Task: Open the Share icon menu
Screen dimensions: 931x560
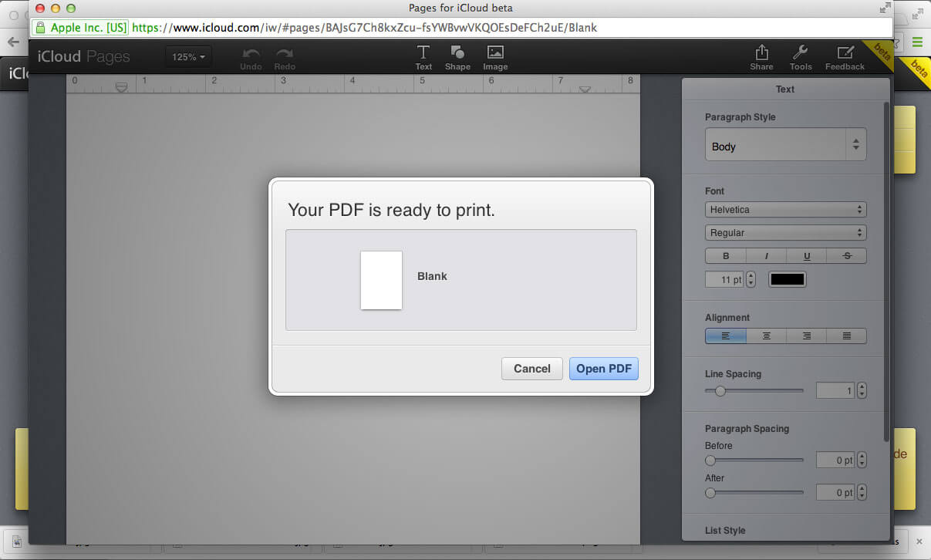Action: pos(761,53)
